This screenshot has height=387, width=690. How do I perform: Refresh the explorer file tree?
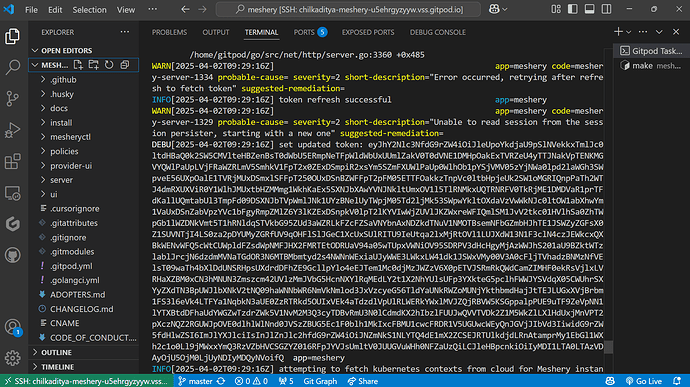[109, 65]
